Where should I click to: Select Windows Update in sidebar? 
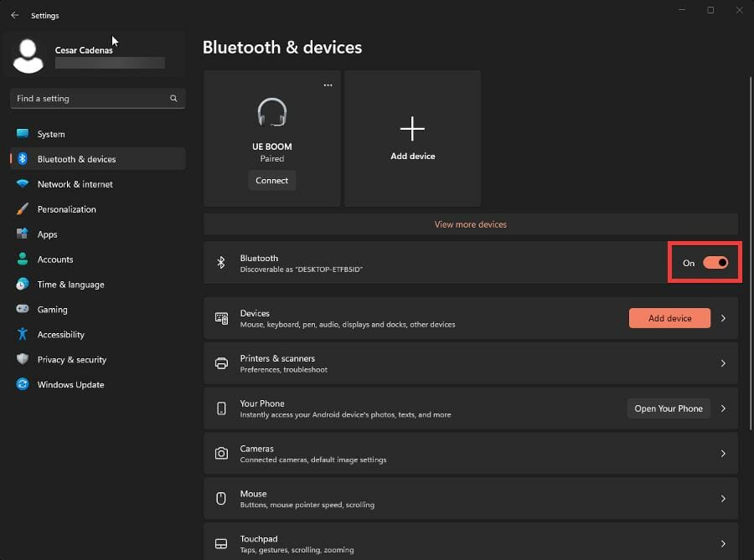[98, 384]
